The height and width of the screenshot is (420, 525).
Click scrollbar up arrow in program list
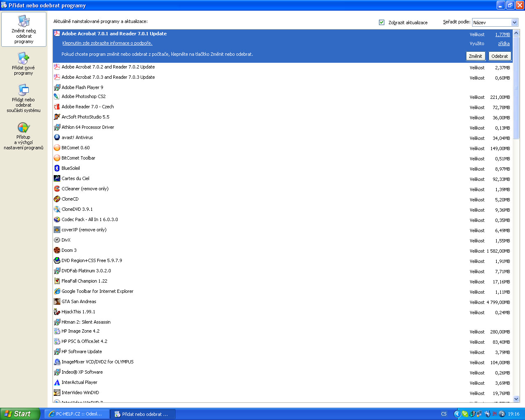pyautogui.click(x=516, y=33)
